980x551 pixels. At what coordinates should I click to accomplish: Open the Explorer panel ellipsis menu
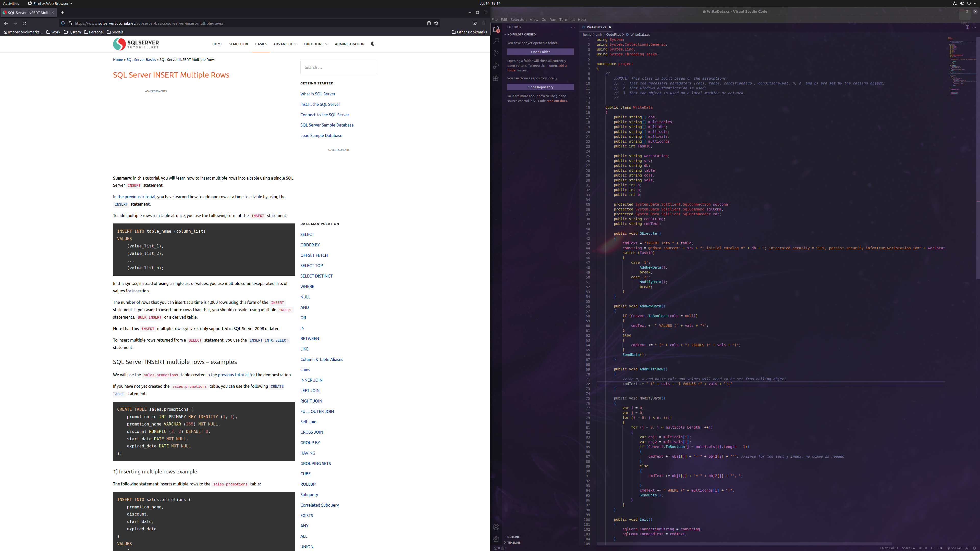(x=573, y=27)
